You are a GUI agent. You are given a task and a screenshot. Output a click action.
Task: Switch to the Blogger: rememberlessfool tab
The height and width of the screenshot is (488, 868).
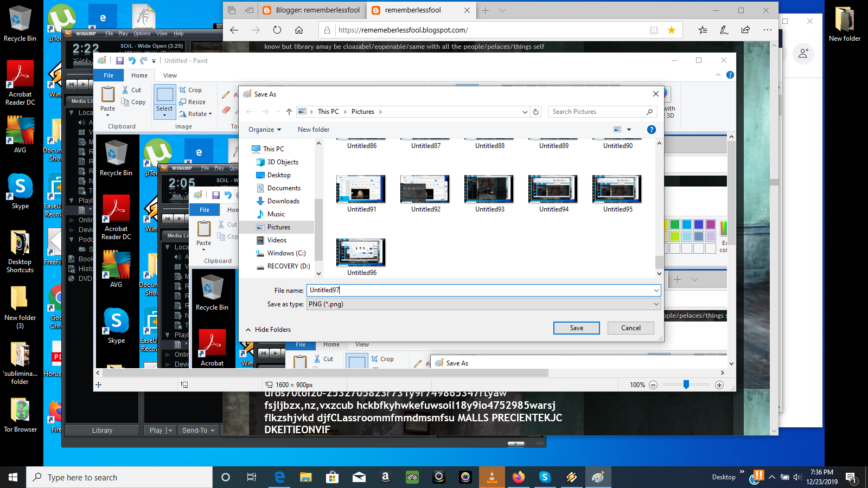pyautogui.click(x=312, y=10)
